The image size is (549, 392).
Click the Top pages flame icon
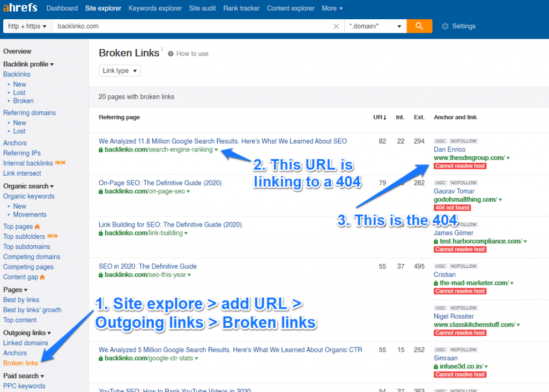(37, 227)
